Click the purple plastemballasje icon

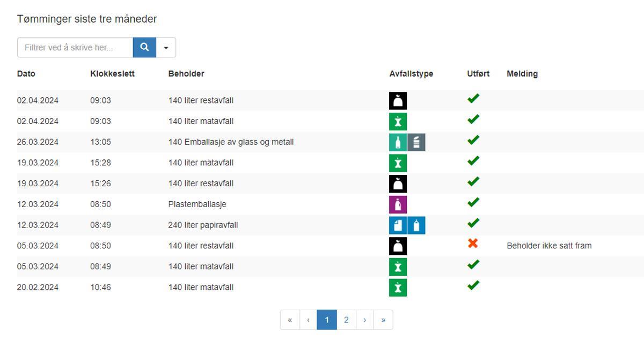point(398,204)
